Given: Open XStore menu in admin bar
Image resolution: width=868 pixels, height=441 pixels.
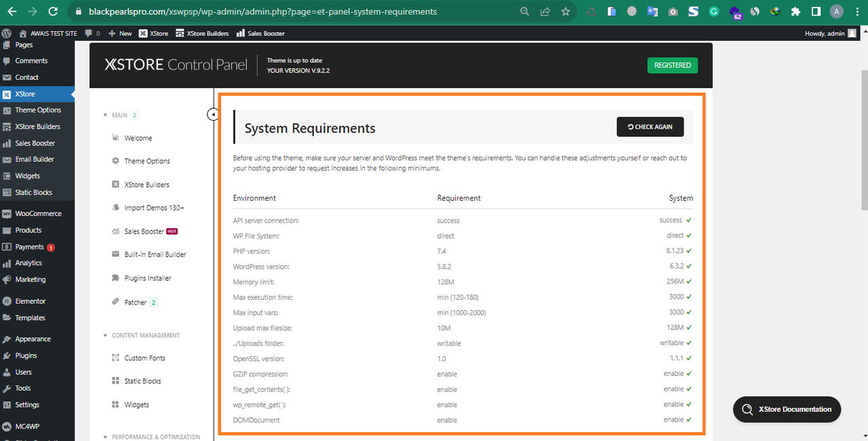Looking at the screenshot, I should 153,33.
